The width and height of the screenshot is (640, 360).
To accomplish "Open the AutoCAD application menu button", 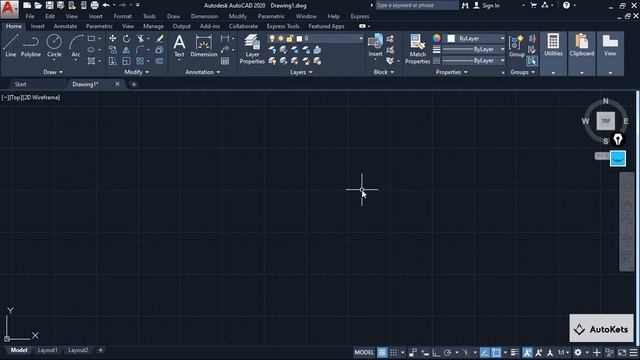I will [x=9, y=9].
